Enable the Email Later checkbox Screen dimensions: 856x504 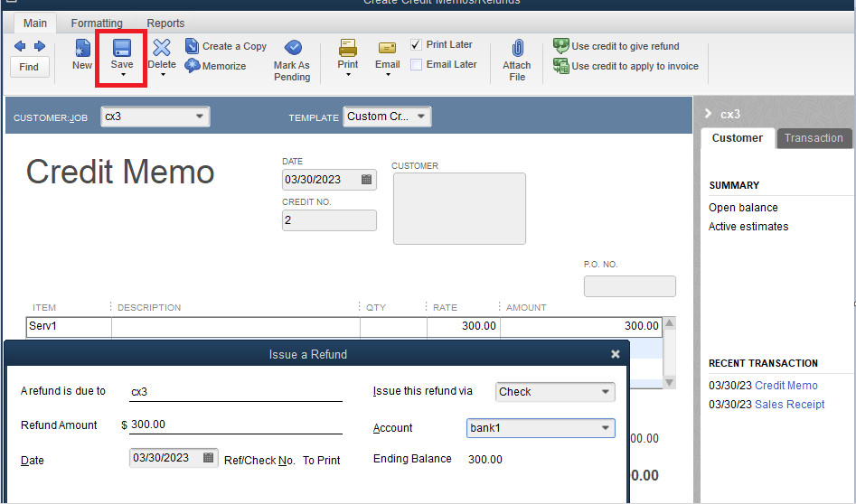click(x=416, y=64)
